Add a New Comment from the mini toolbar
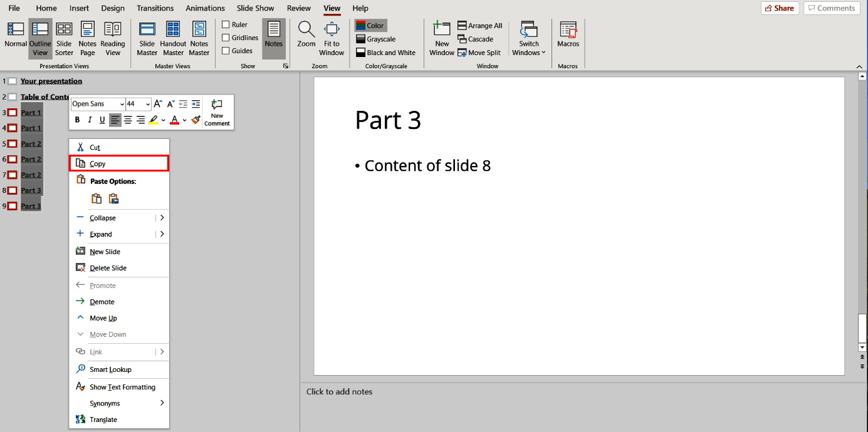 click(217, 113)
